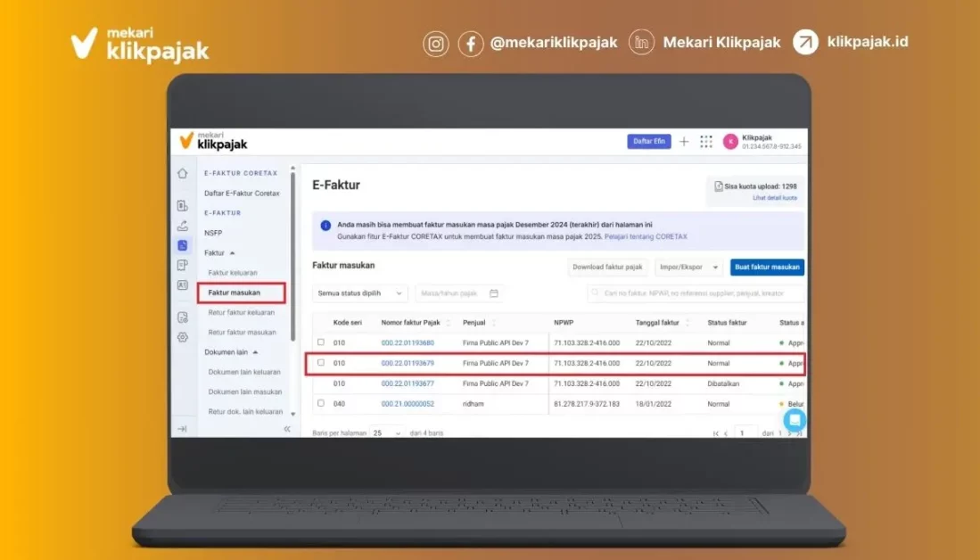Screen dimensions: 980x560
Task: Open the Masa/tahun pajak date picker
Action: tap(459, 293)
